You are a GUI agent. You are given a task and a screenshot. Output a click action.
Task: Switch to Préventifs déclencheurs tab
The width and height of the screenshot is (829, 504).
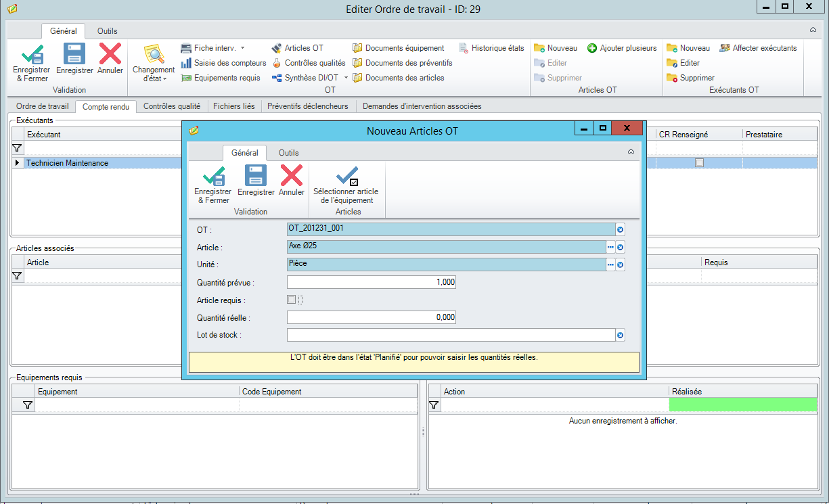[x=308, y=106]
